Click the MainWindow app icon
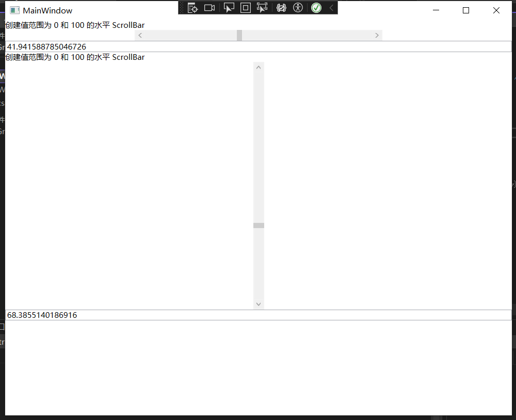This screenshot has width=516, height=420. (x=14, y=10)
